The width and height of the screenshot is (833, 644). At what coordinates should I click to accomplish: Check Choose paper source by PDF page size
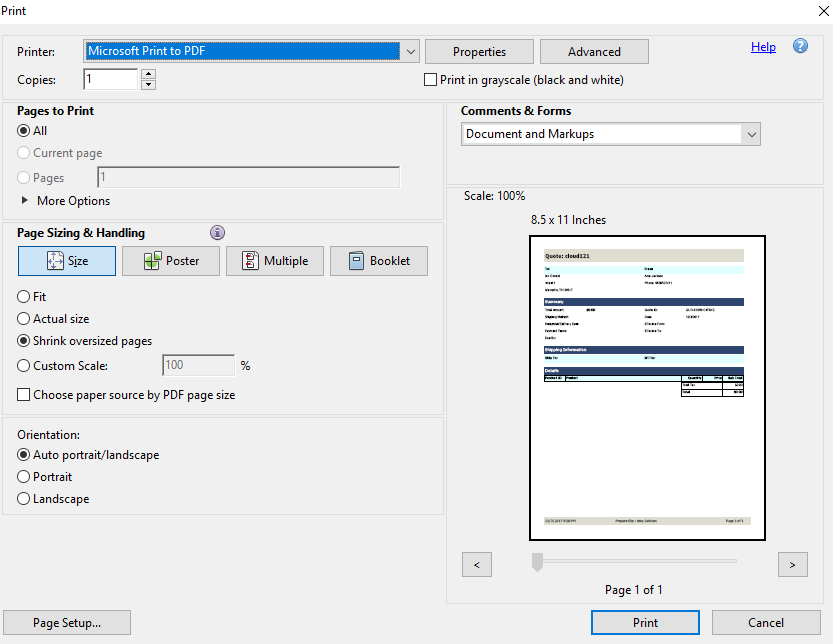pyautogui.click(x=24, y=395)
